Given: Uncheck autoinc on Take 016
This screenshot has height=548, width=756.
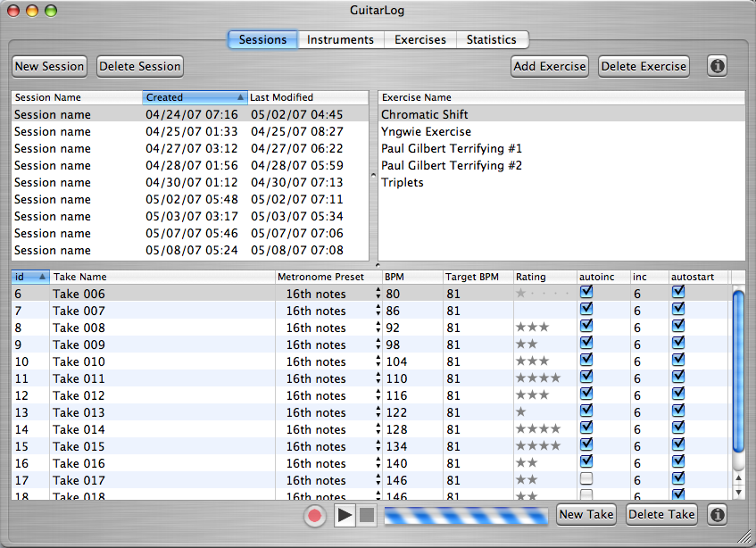Looking at the screenshot, I should coord(586,461).
